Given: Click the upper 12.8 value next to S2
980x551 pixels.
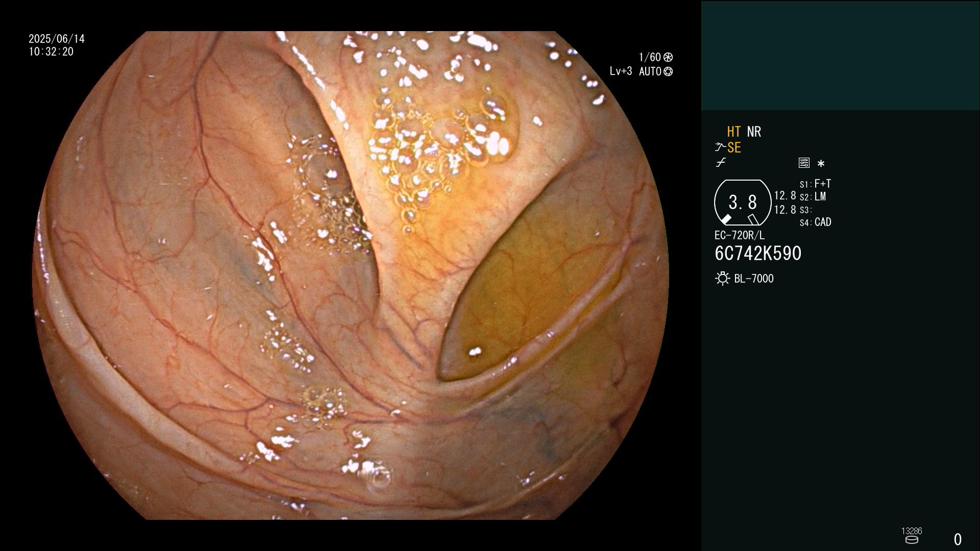Looking at the screenshot, I should point(785,195).
